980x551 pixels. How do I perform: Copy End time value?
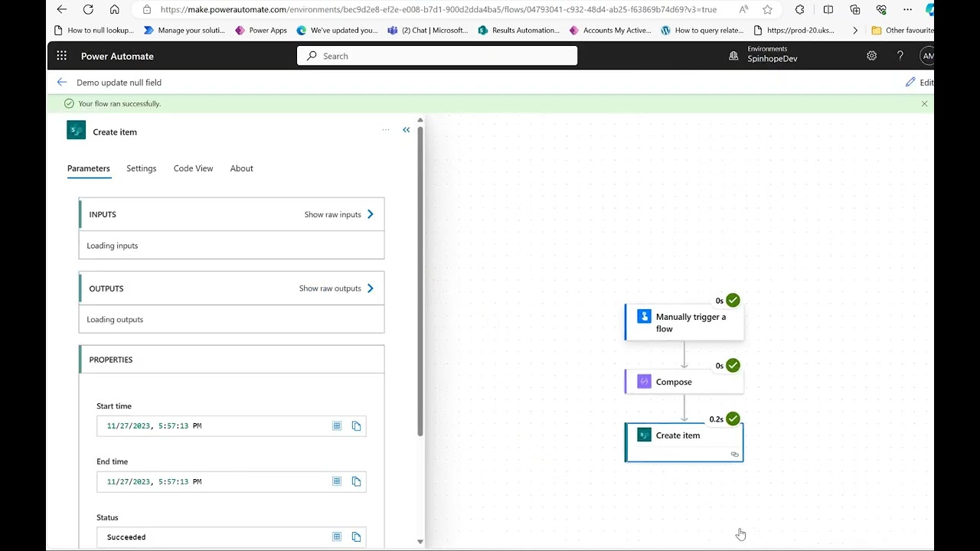[356, 481]
